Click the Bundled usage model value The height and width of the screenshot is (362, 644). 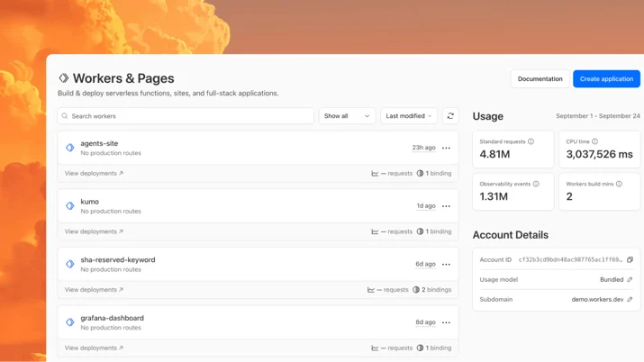coord(612,279)
